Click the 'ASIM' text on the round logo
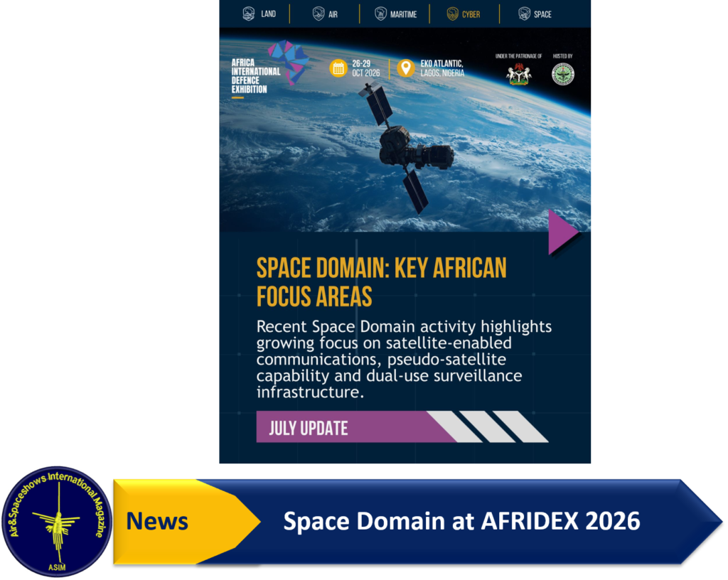 click(x=57, y=567)
